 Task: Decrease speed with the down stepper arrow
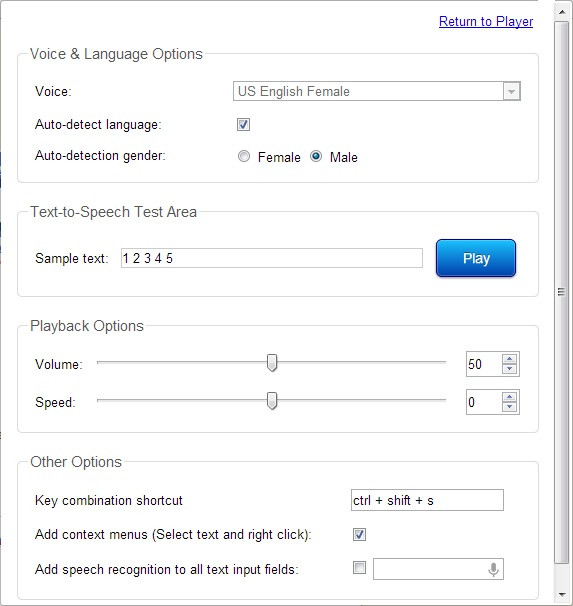click(509, 407)
